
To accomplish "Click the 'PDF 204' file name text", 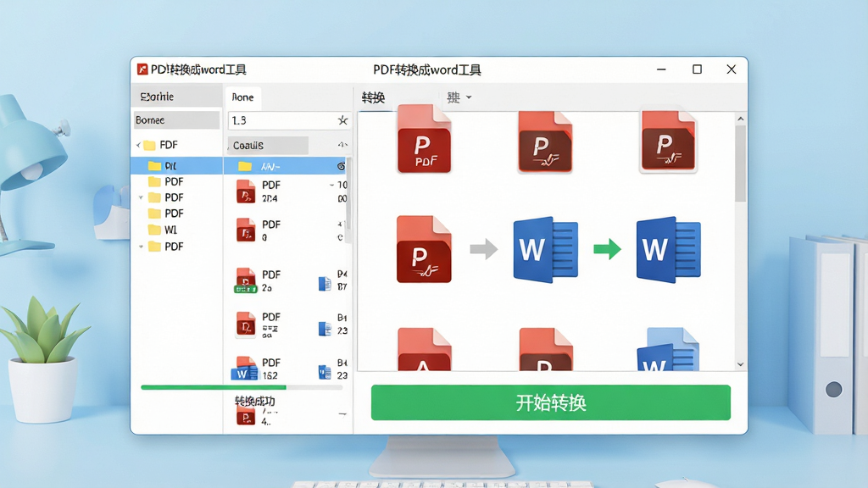I will [x=270, y=191].
